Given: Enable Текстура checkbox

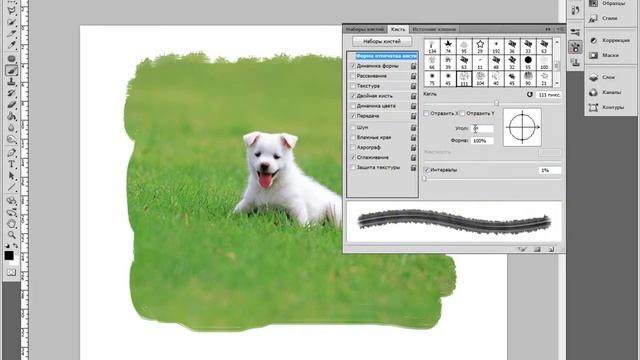Looking at the screenshot, I should [353, 86].
